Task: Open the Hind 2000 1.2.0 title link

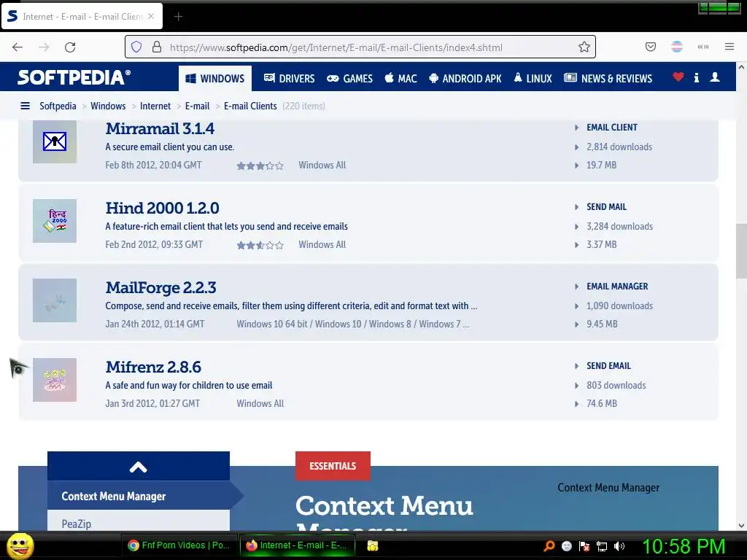Action: (x=162, y=208)
